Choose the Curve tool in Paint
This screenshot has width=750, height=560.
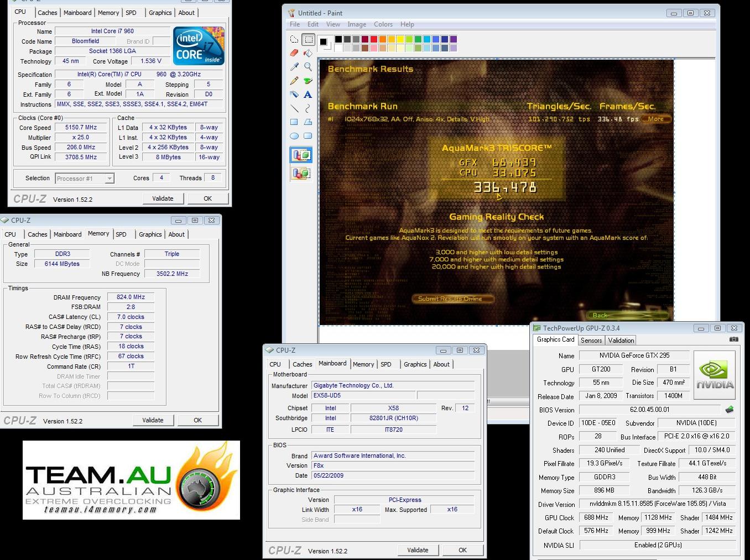[308, 108]
